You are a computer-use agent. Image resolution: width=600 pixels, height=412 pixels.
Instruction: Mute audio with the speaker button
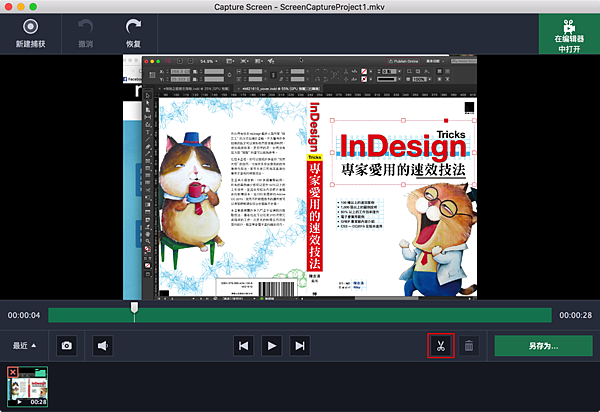pos(102,345)
